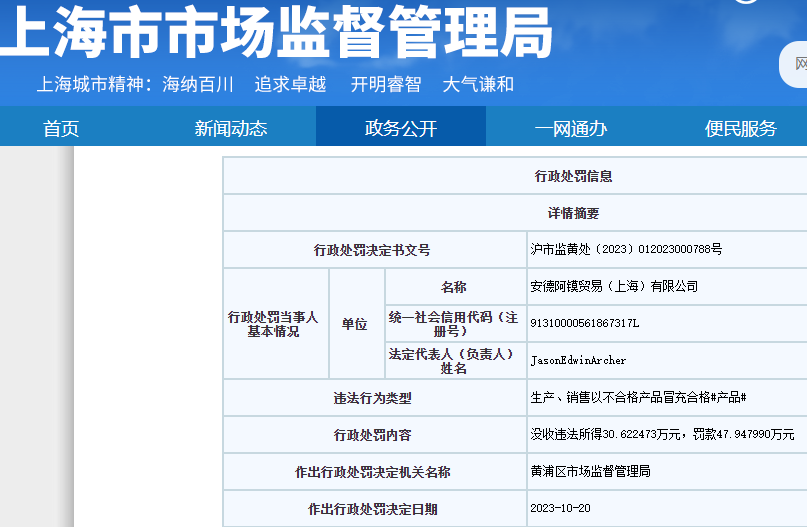This screenshot has width=807, height=527.
Task: Select the 政务公开 navigation tab
Action: [x=401, y=128]
